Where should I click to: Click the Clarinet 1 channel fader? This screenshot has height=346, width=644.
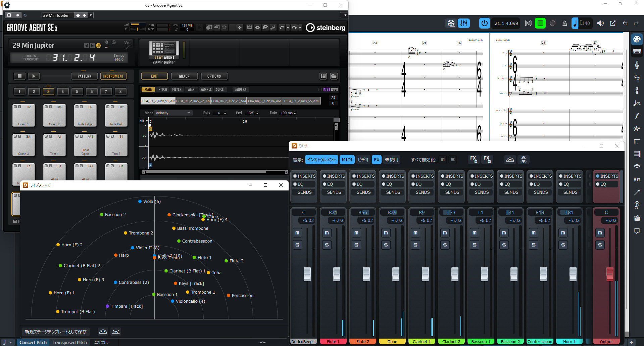(425, 274)
